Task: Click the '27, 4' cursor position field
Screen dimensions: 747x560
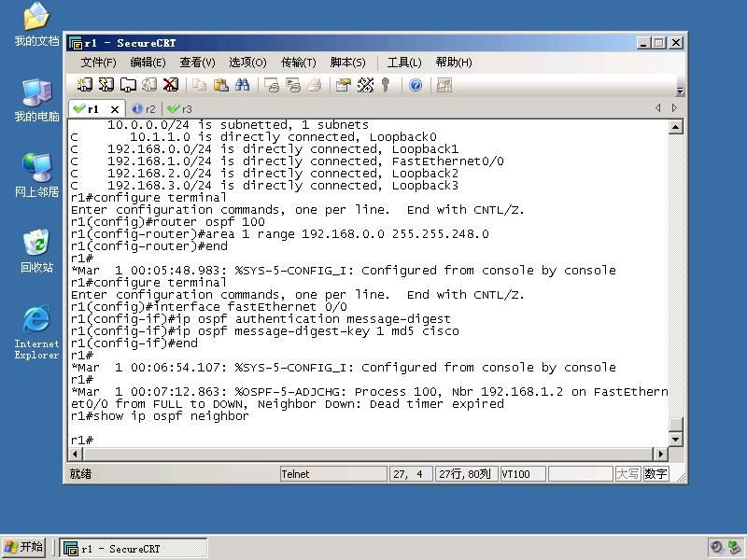Action: [x=411, y=474]
